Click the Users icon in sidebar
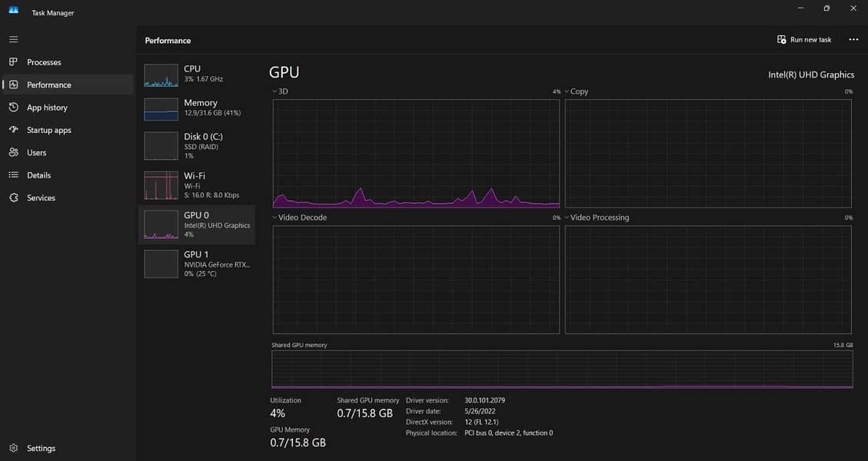The image size is (868, 461). (13, 153)
